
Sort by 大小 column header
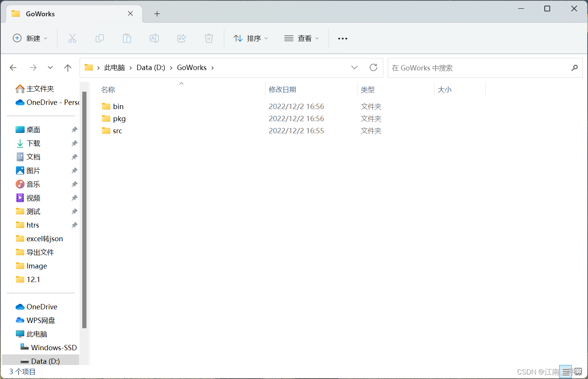point(445,90)
